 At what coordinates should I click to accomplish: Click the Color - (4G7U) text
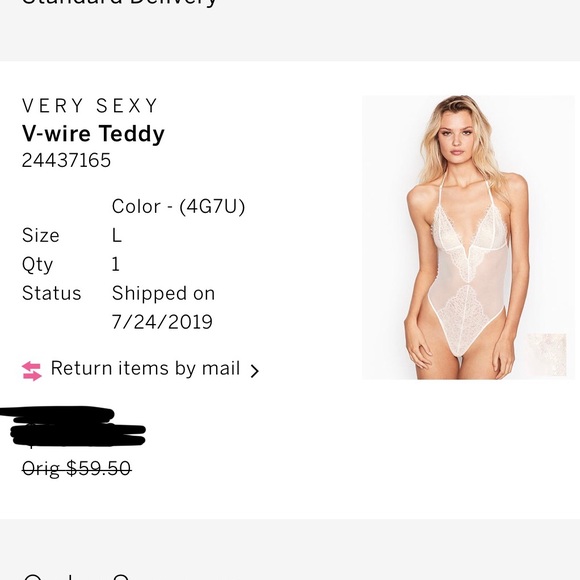click(178, 206)
